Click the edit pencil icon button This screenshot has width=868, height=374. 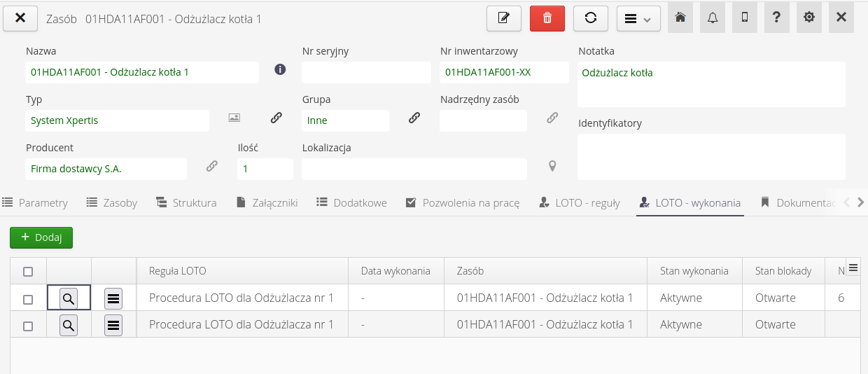pos(504,18)
